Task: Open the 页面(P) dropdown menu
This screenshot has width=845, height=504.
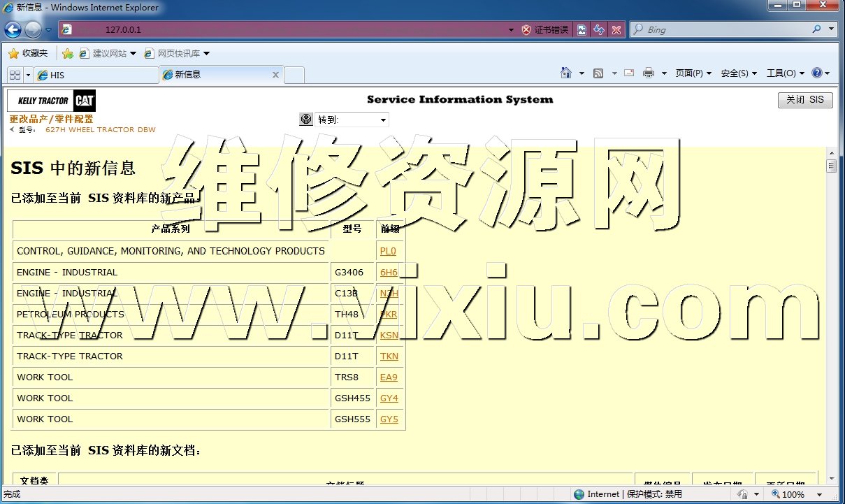Action: (693, 73)
